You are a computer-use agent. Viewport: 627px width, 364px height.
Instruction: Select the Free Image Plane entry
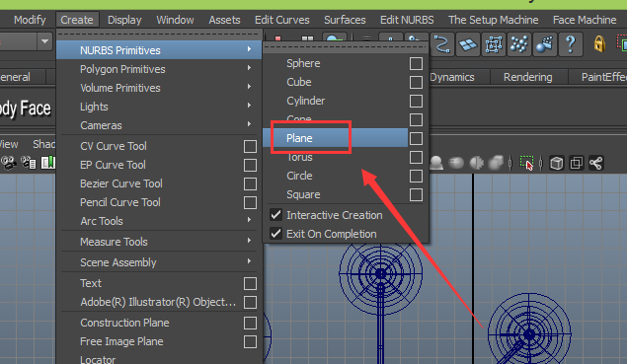pos(121,341)
